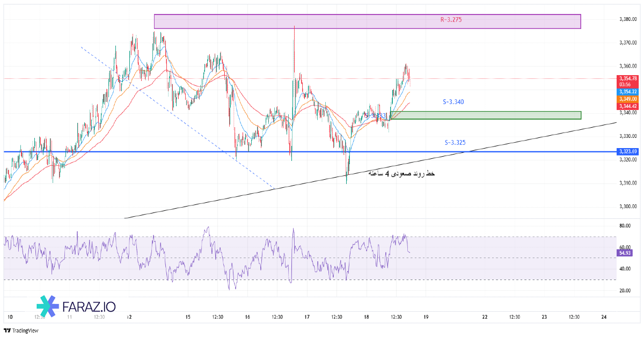644x338 pixels.
Task: Click the blue price tag 3,323.69
Action: point(627,152)
